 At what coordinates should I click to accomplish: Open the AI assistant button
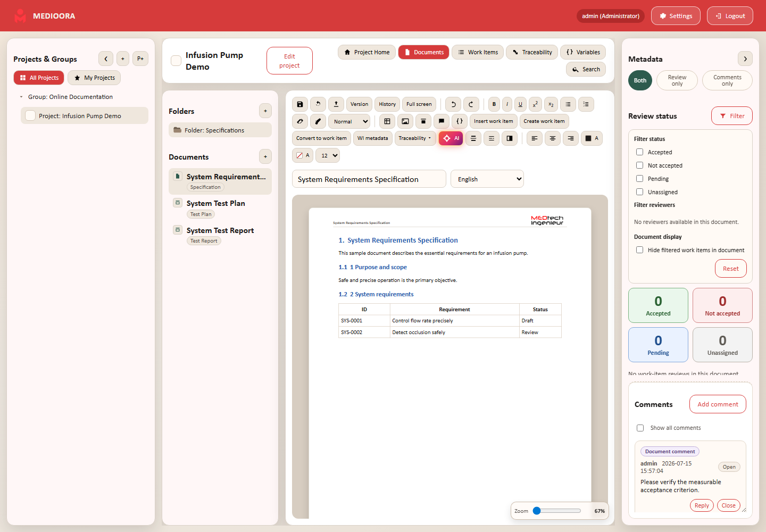(451, 138)
